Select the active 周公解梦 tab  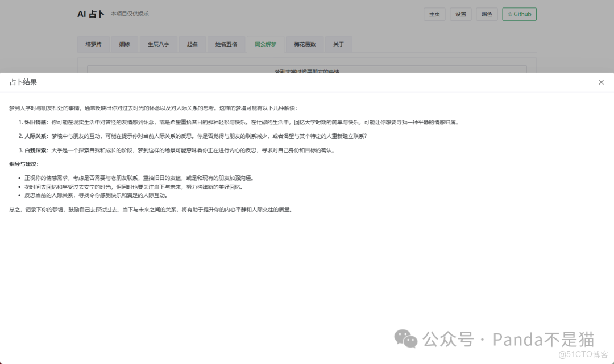(x=265, y=44)
